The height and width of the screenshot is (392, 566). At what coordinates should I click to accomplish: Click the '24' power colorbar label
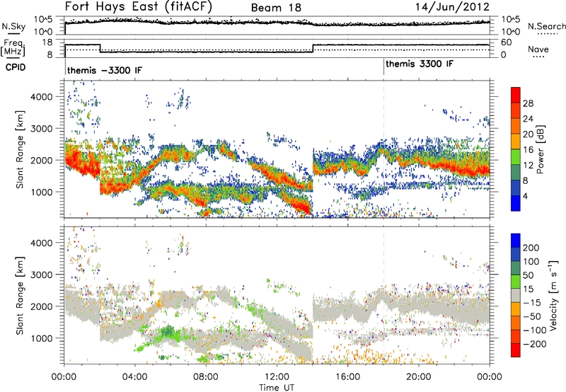click(528, 119)
